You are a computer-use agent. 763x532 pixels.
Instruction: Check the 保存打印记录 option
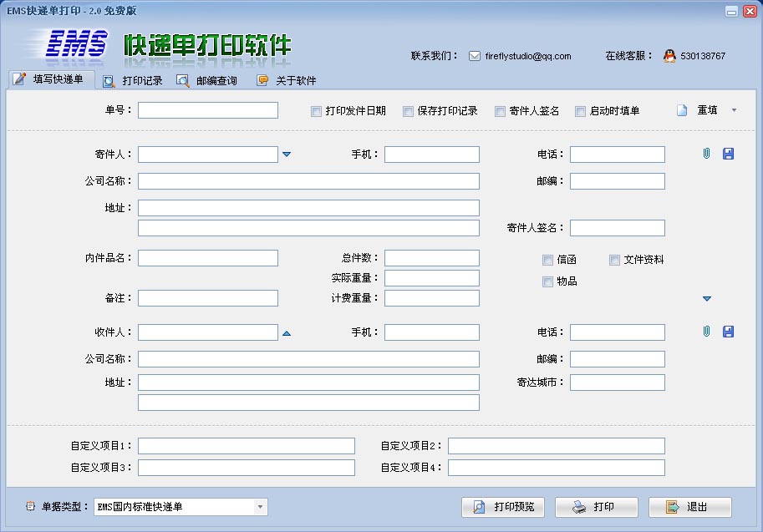(x=407, y=111)
